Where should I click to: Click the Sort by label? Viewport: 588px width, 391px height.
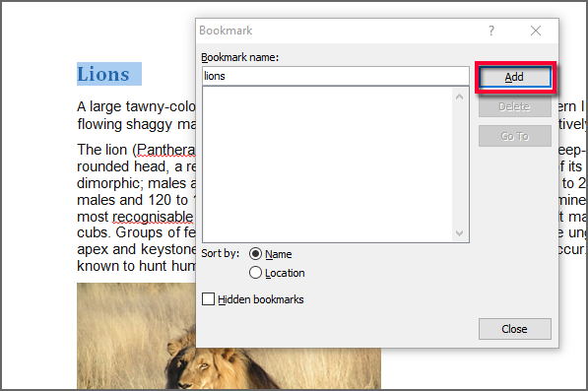coord(220,254)
